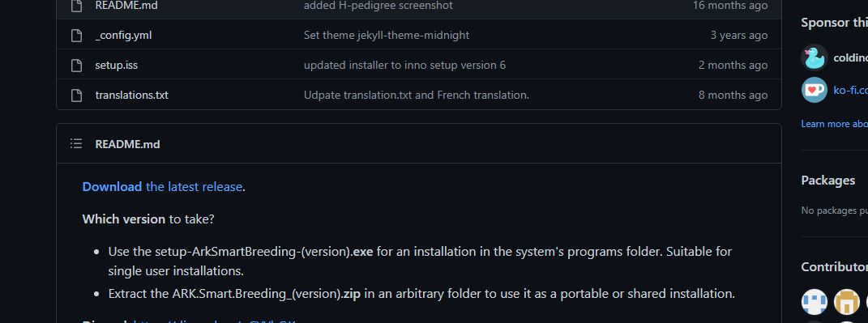Image resolution: width=868 pixels, height=323 pixels.
Task: Click the README.md file icon
Action: coord(77,6)
